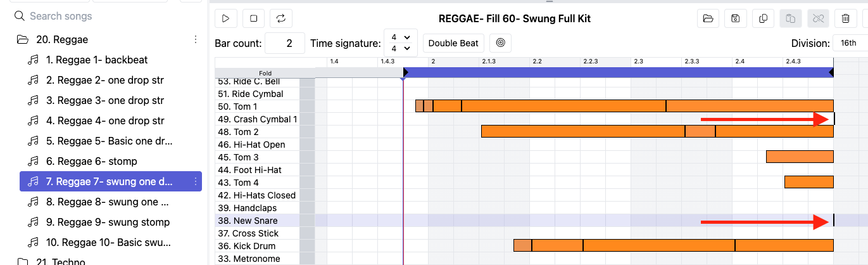Click the copy icon in toolbar
The height and width of the screenshot is (265, 868).
tap(763, 18)
